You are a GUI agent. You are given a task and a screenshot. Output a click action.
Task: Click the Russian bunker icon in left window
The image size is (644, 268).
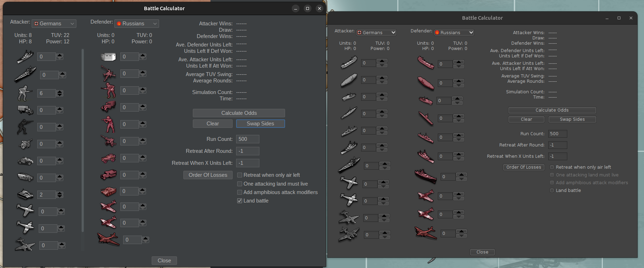pyautogui.click(x=108, y=57)
